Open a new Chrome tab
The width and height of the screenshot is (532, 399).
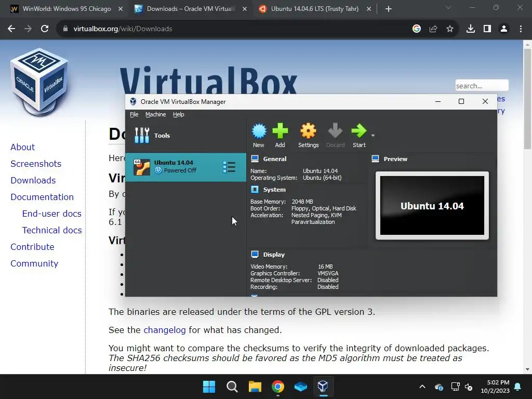click(389, 9)
